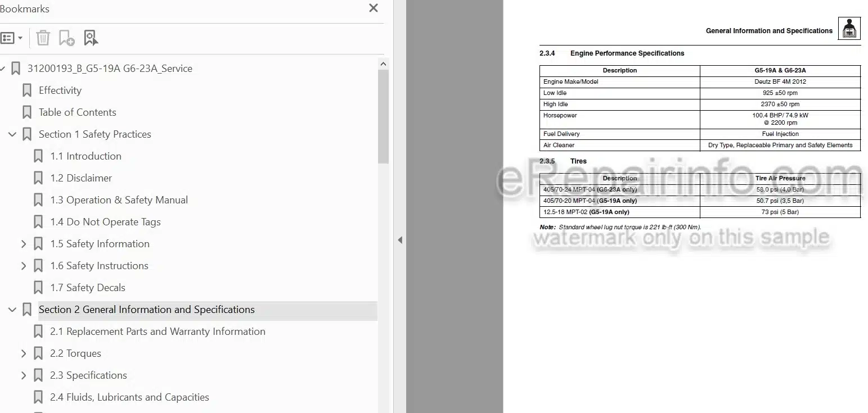Viewport: 868px width, 413px height.
Task: Collapse the navigation pane with the arrow handle
Action: (400, 240)
